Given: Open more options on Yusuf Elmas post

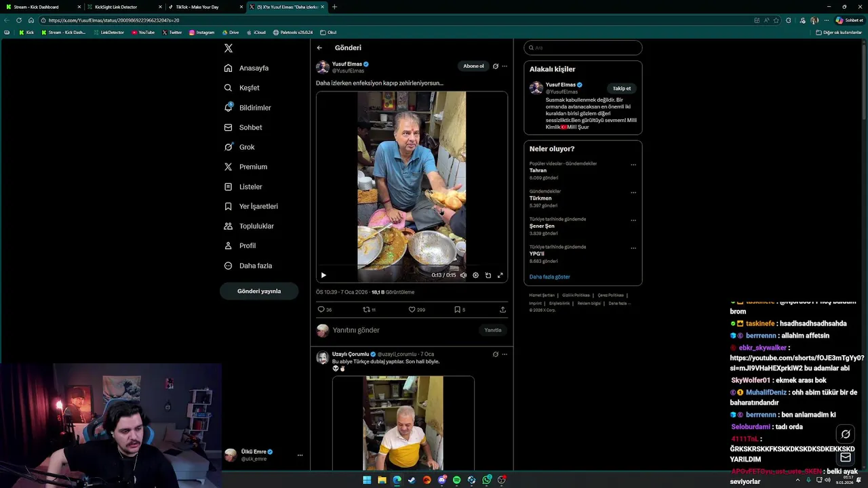Looking at the screenshot, I should click(x=505, y=66).
